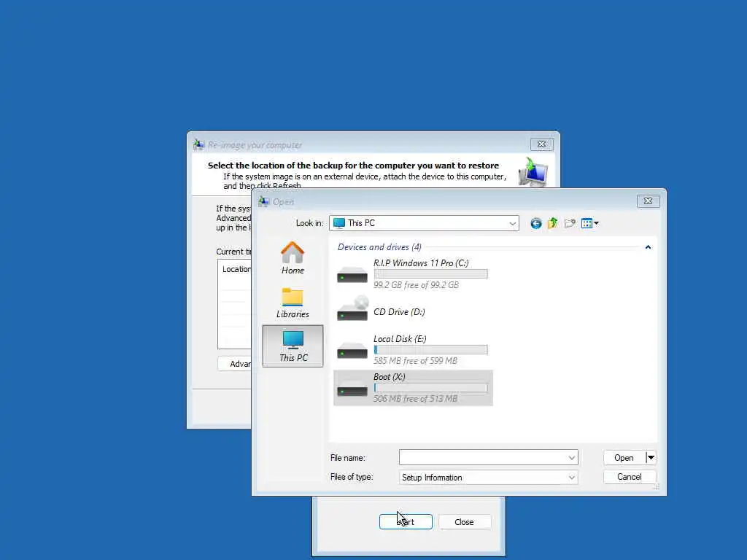Click the 506 MB free of 513 MB text
747x560 pixels.
pyautogui.click(x=415, y=399)
